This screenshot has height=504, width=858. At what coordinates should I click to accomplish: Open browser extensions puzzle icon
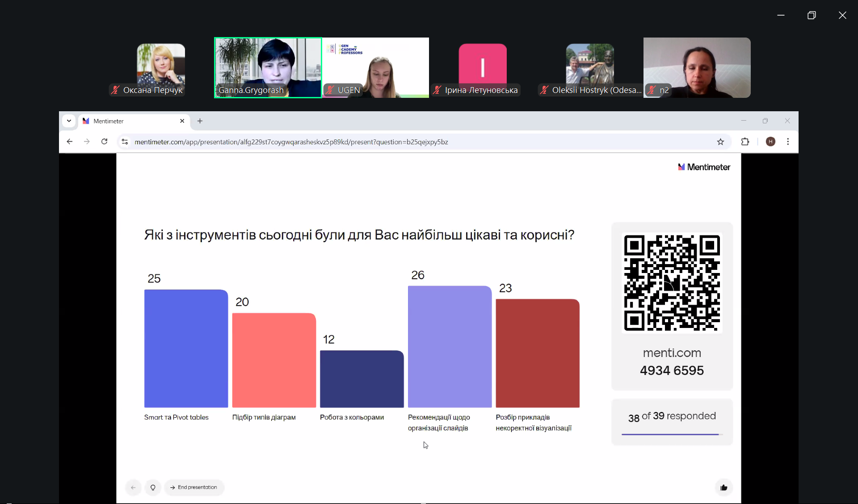pos(745,142)
